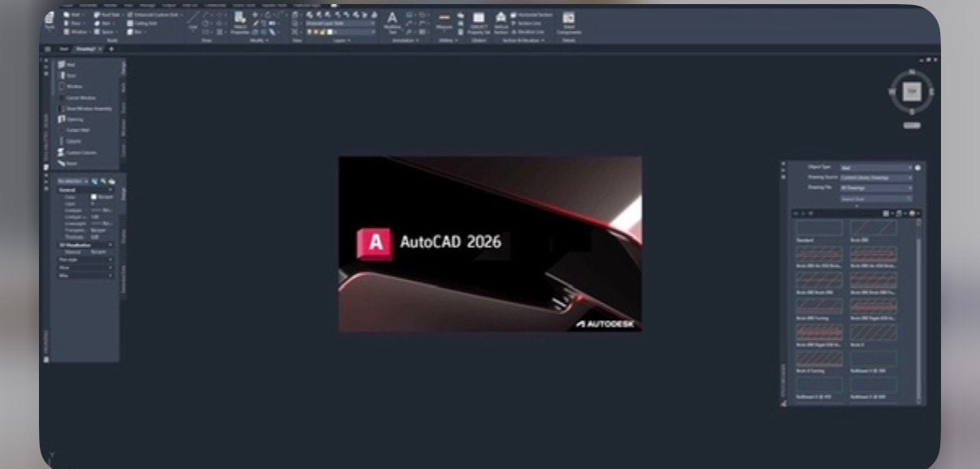Image resolution: width=980 pixels, height=469 pixels.
Task: Click the Ceiling Grid ribbon tool
Action: point(141,24)
